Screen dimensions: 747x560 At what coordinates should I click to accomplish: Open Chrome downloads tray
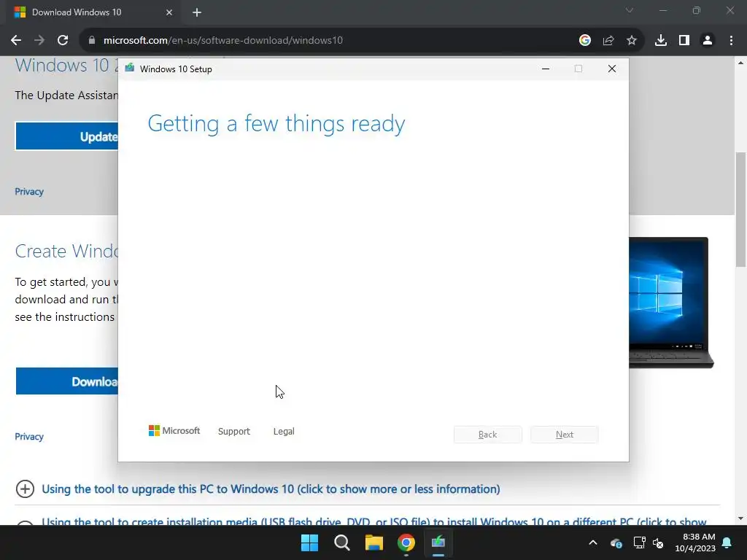tap(661, 41)
